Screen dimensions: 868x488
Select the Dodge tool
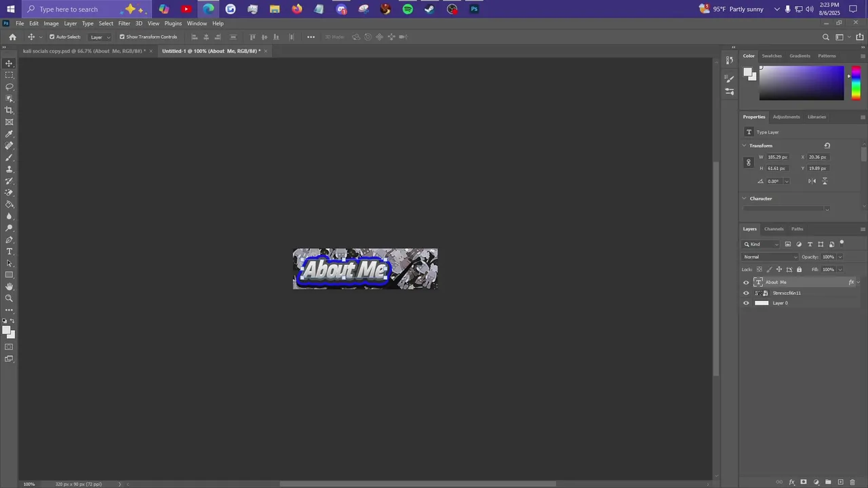point(9,228)
